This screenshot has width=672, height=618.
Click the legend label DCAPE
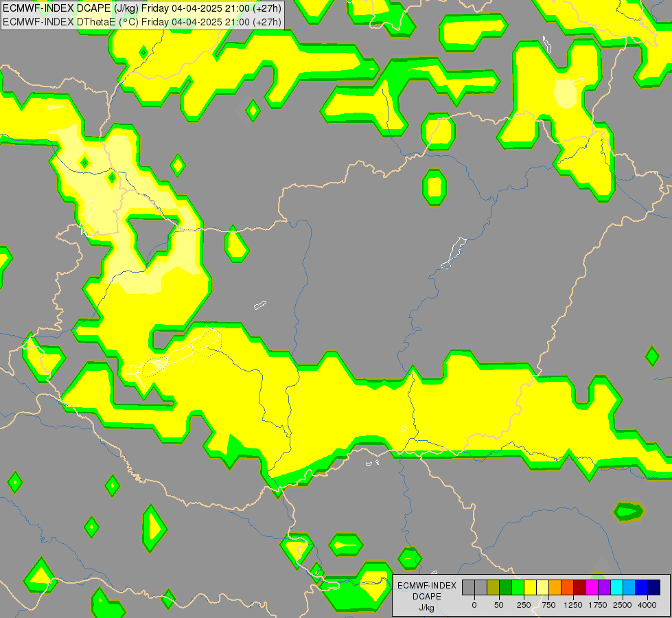(427, 597)
